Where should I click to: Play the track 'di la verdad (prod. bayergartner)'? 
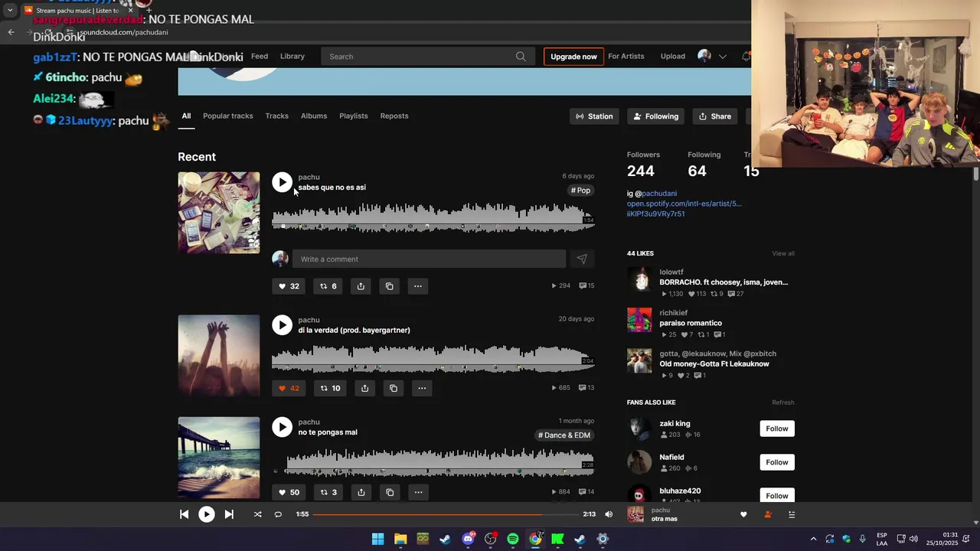(282, 324)
